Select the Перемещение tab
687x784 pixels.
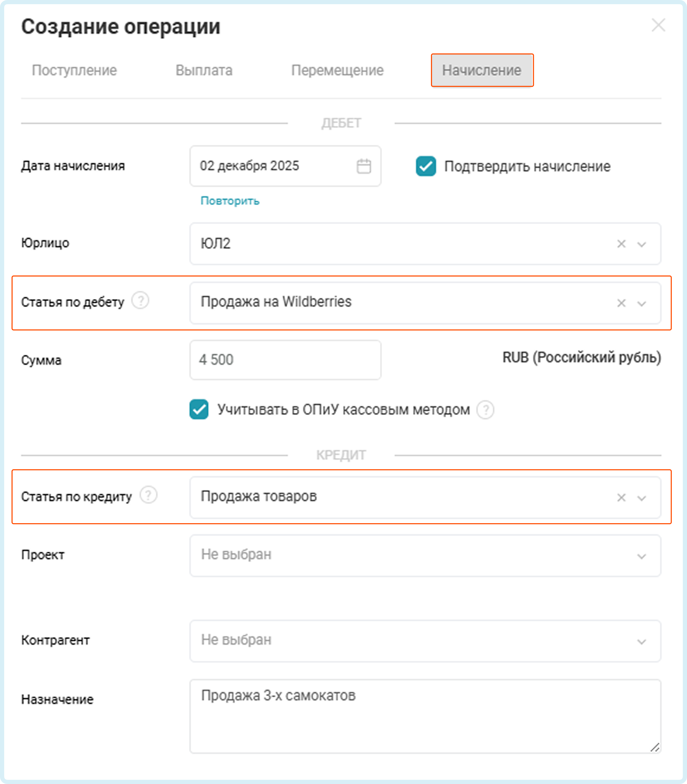(x=337, y=70)
